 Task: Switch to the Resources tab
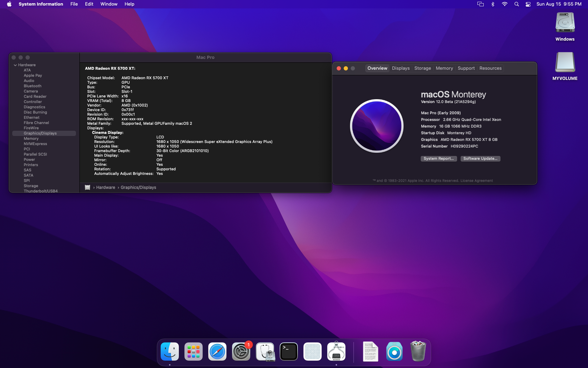pos(490,68)
